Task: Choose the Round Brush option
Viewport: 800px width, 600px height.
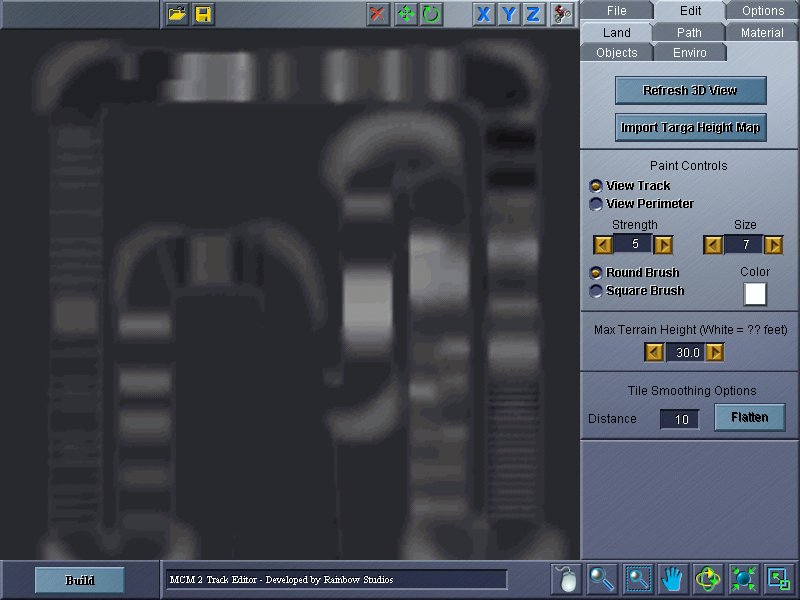Action: click(x=595, y=272)
